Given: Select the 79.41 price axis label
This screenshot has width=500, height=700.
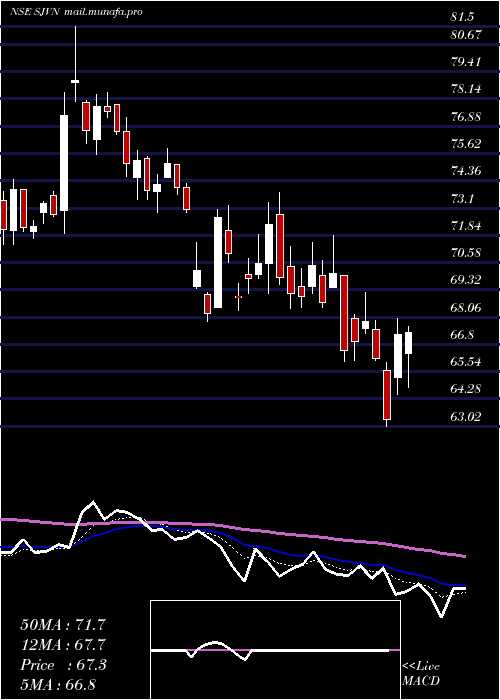Looking at the screenshot, I should (x=466, y=62).
